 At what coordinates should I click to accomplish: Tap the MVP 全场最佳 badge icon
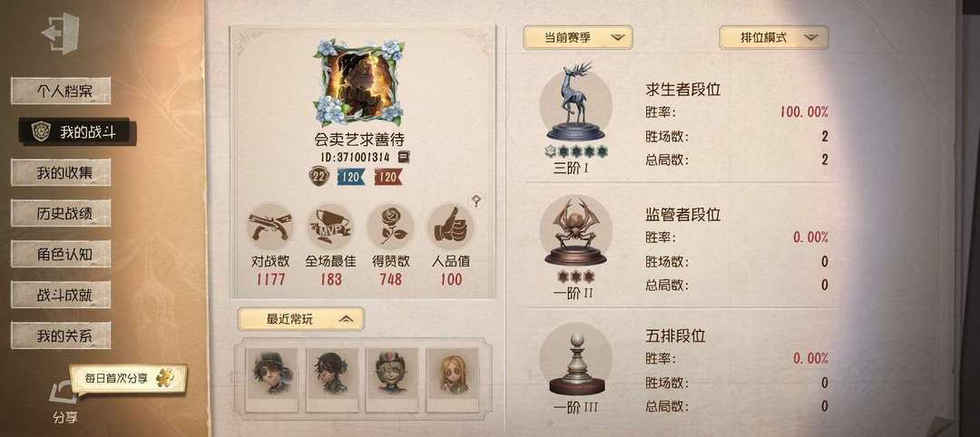[x=330, y=227]
